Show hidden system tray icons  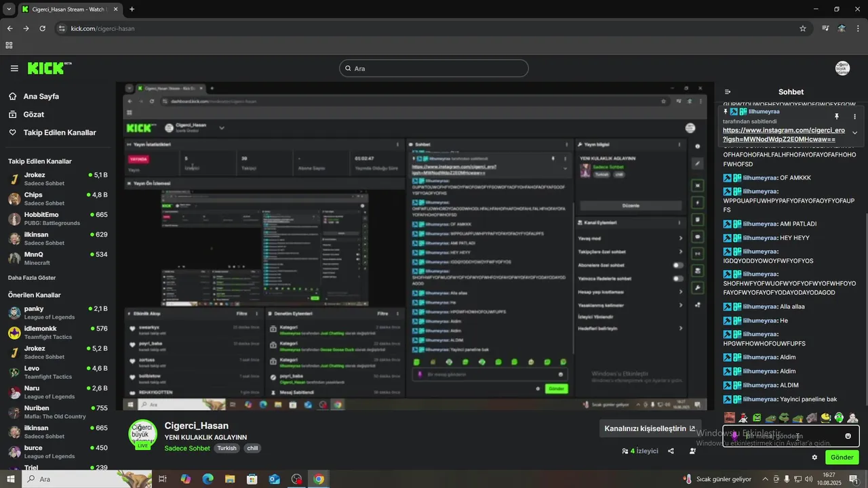(766, 479)
